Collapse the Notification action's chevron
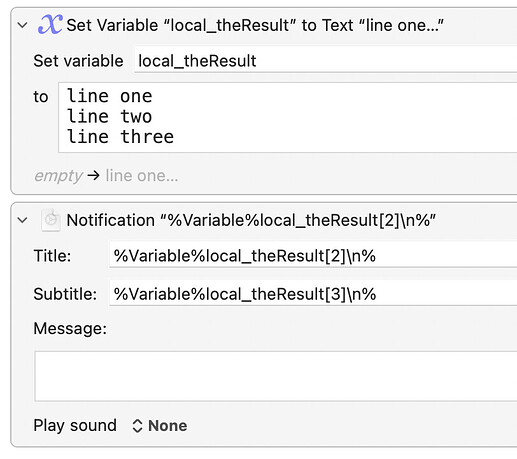 22,220
